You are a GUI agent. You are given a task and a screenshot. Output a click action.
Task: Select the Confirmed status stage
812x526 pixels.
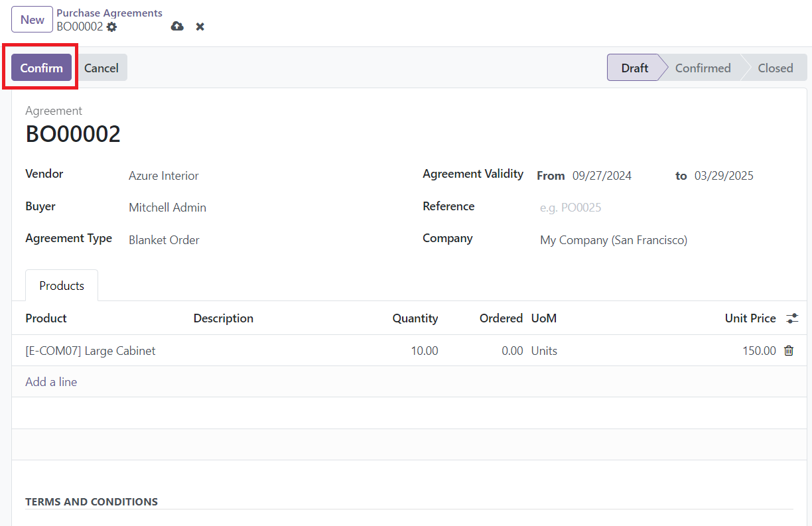pos(703,68)
